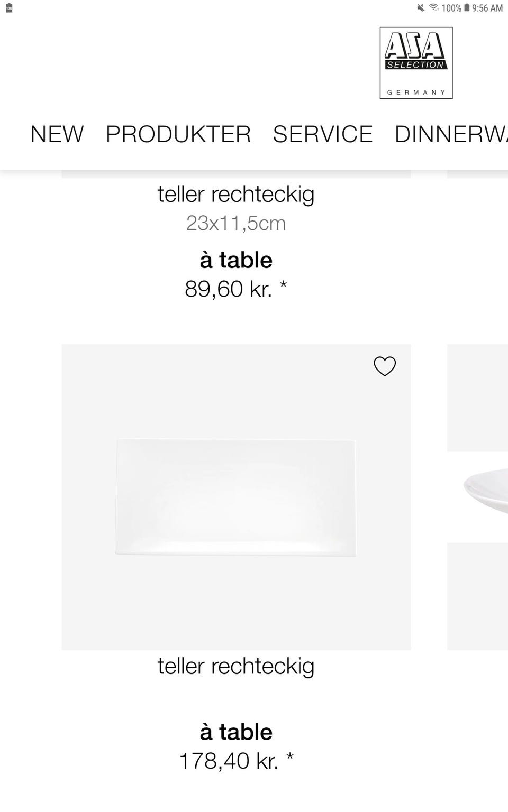Click 'à table' brand above 178,40 kr.
This screenshot has height=812, width=508.
point(236,732)
